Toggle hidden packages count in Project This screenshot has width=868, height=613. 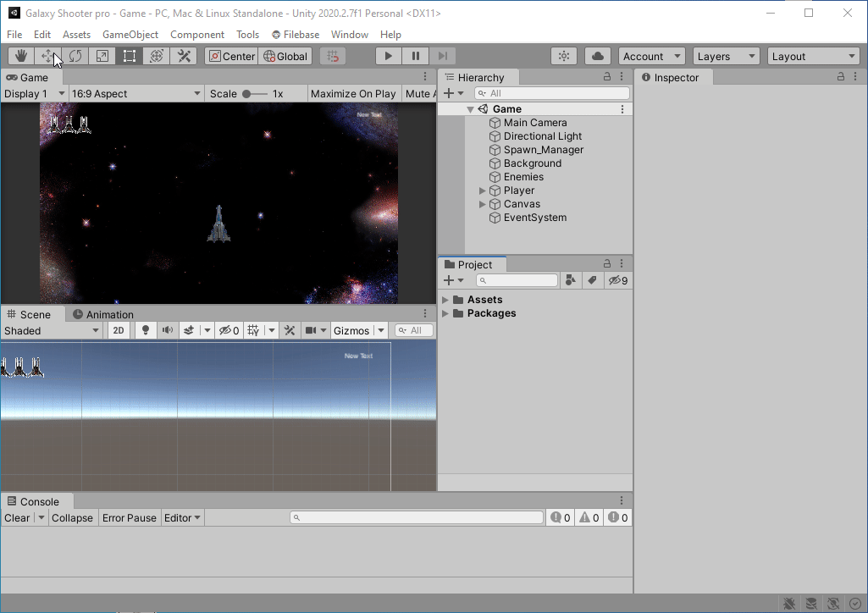[618, 280]
